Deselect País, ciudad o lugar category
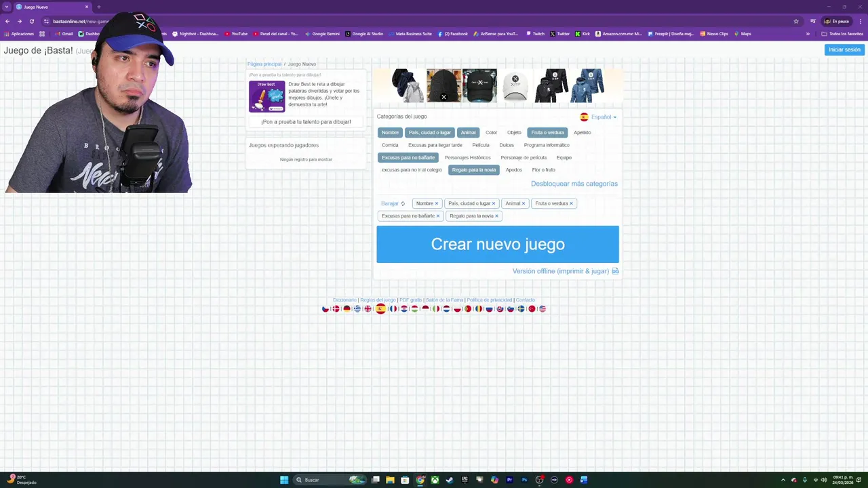The image size is (868, 488). point(429,133)
